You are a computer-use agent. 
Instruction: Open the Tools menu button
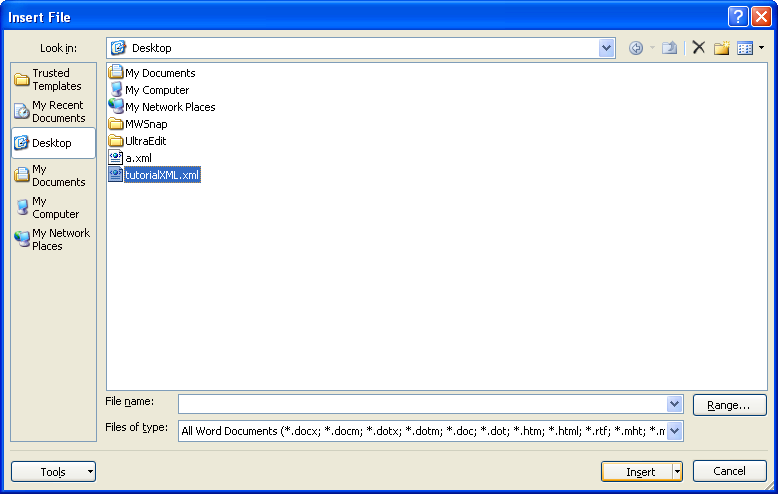click(53, 472)
